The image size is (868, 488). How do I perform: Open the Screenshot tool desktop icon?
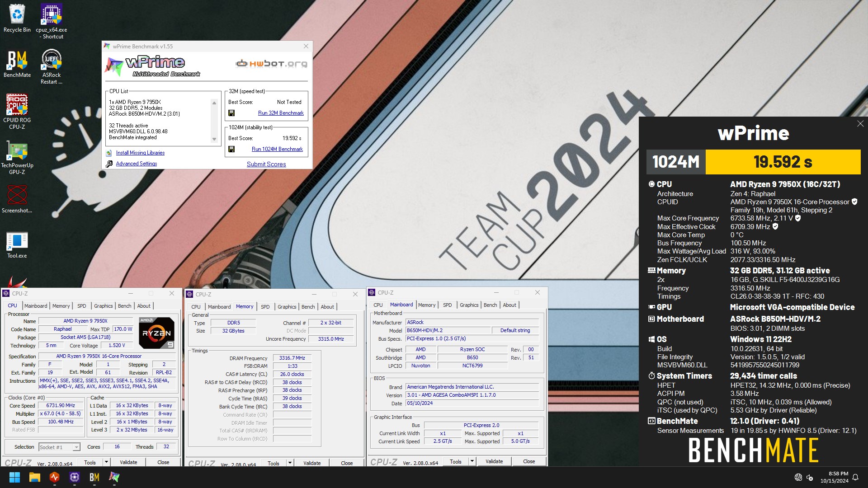17,199
